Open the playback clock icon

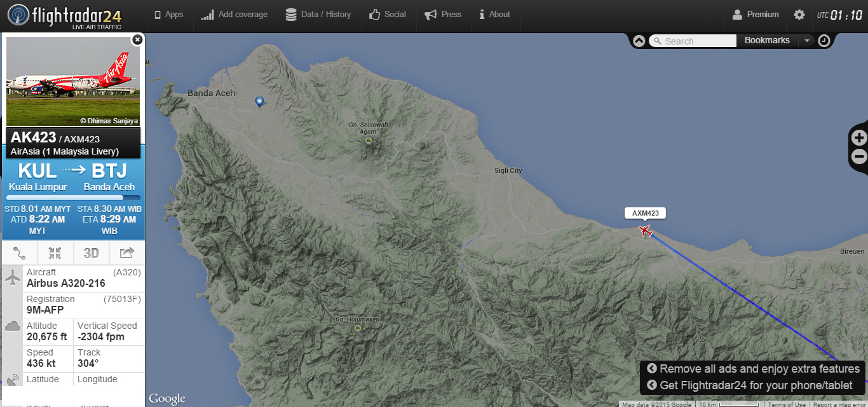click(824, 41)
